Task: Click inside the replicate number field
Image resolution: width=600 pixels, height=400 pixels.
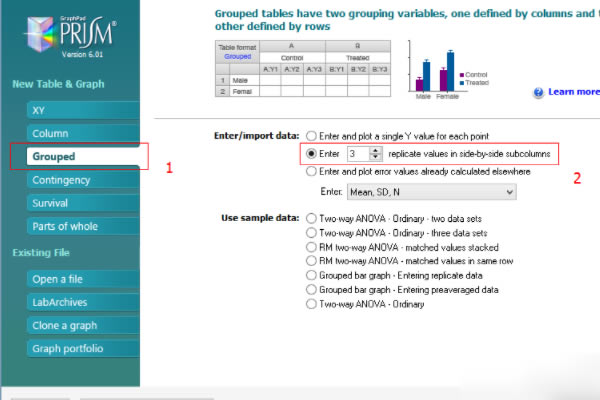Action: [359, 153]
